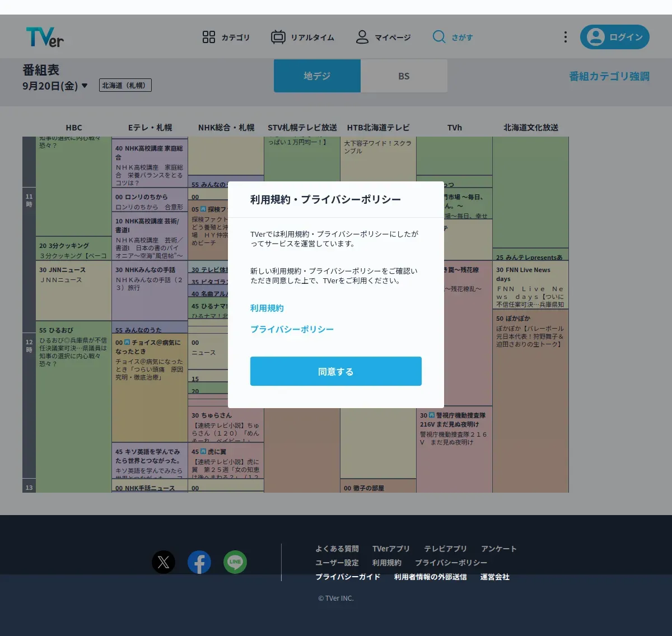Click the さがす magnifier icon
This screenshot has width=672, height=636.
coord(439,37)
